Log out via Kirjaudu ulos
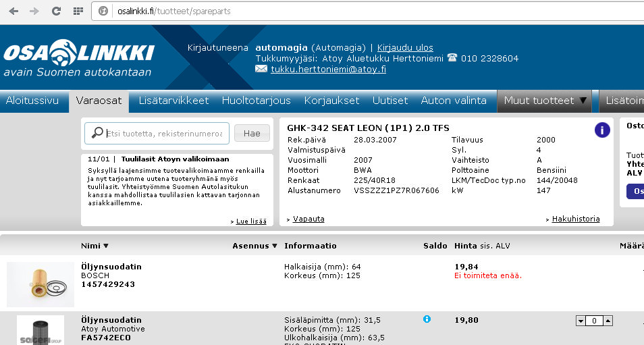The height and width of the screenshot is (345, 644). (x=405, y=48)
